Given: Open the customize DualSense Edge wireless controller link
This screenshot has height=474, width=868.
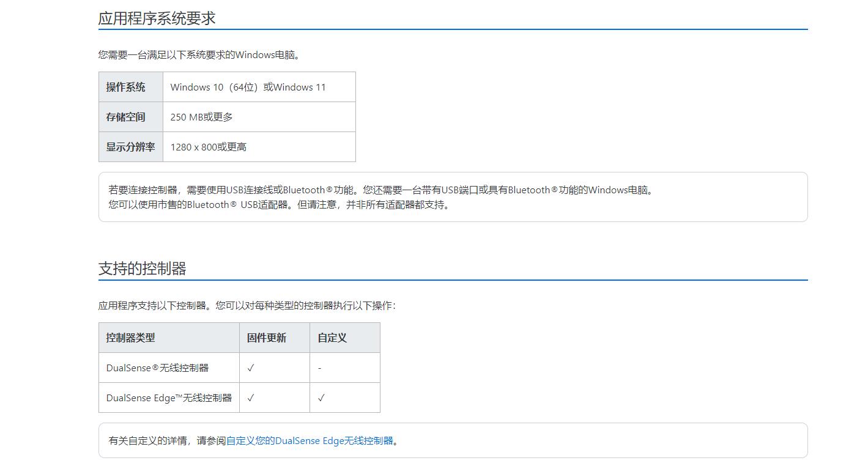Looking at the screenshot, I should point(310,440).
